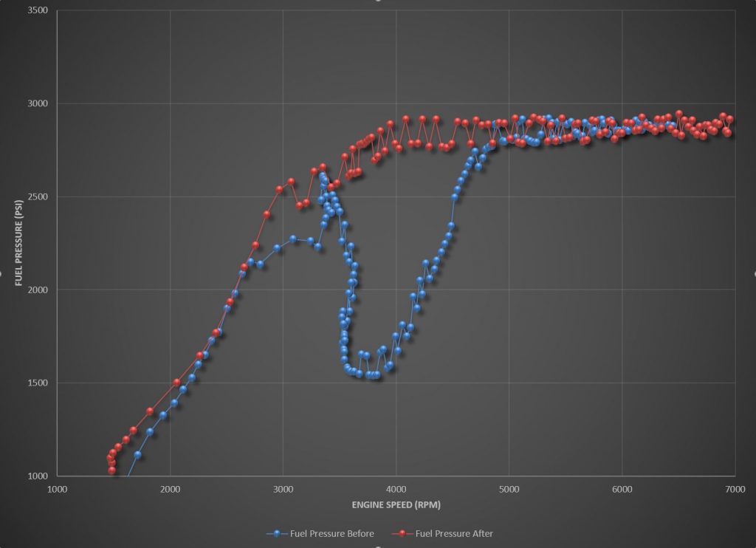Select the ENGINE SPEED (RPM) axis title
The image size is (756, 548).
396,504
